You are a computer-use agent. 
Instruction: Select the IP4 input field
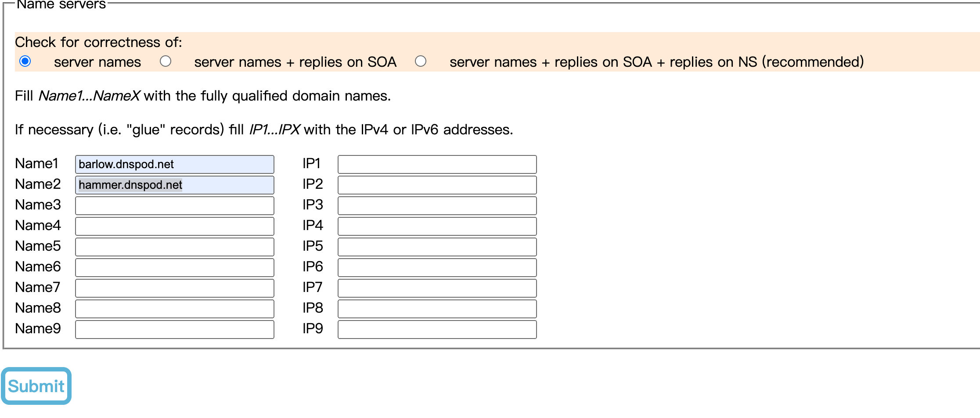click(x=437, y=226)
